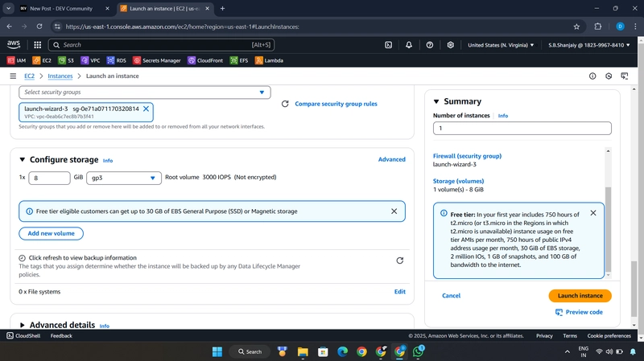Launch CloudShell from the top toolbar icon
Screen dimensions: 644x361
tap(389, 45)
